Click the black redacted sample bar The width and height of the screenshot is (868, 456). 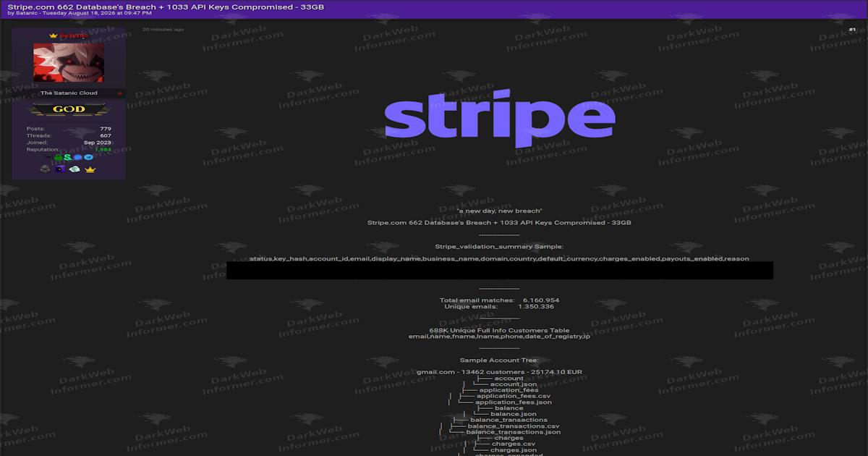(500, 270)
